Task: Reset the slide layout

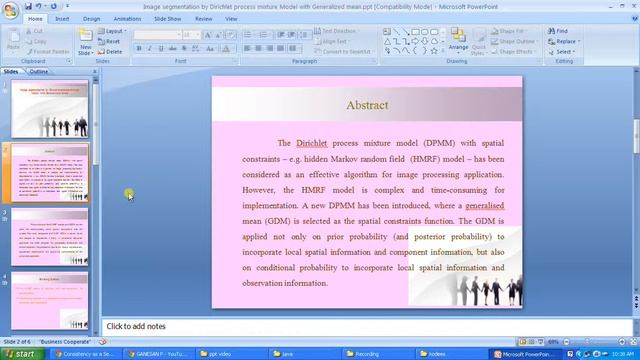Action: [x=109, y=41]
